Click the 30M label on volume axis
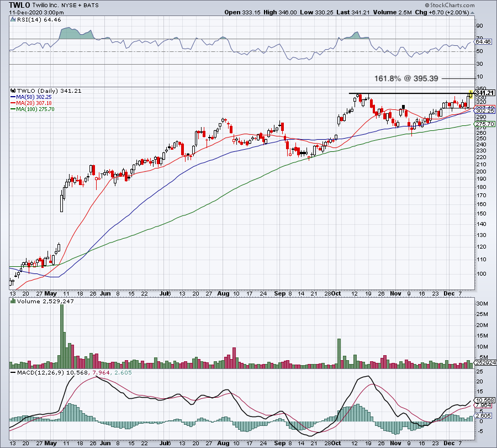The height and width of the screenshot is (448, 497). pos(482,303)
